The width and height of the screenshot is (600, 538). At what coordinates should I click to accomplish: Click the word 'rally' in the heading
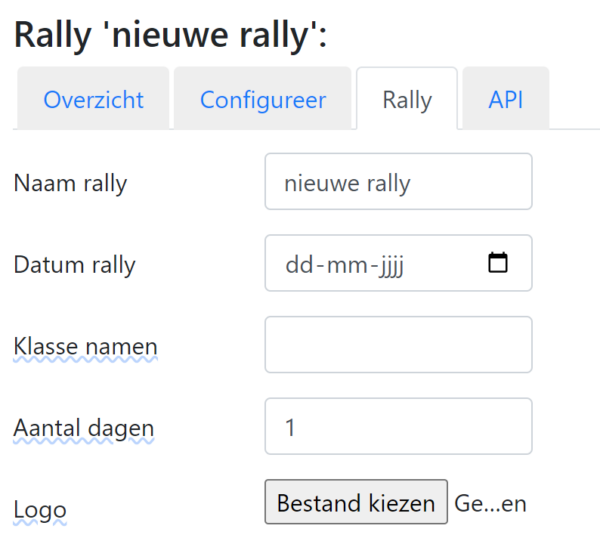coord(266,36)
